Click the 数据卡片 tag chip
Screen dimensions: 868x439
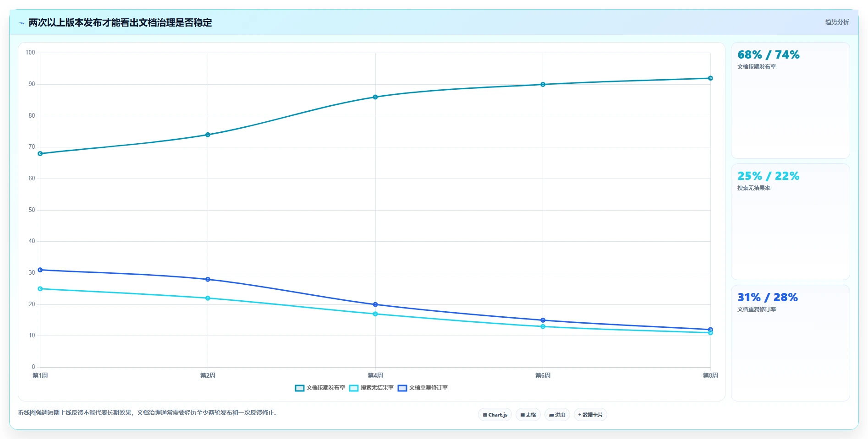point(590,415)
